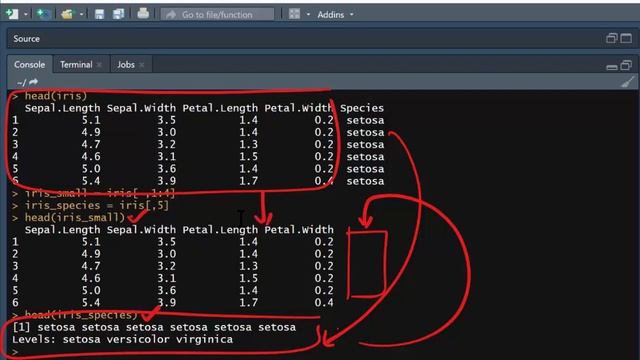Close the Terminal tab
This screenshot has height=360, width=640.
point(99,65)
